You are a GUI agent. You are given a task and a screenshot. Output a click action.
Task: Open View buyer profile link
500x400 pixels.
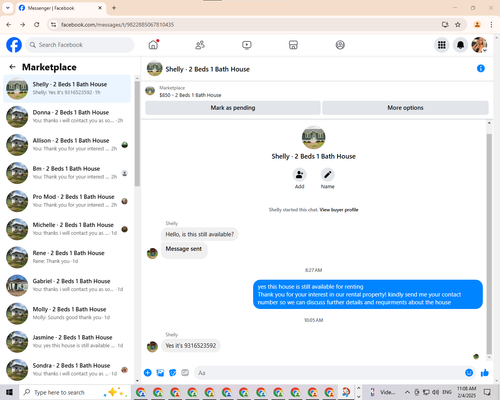click(339, 210)
